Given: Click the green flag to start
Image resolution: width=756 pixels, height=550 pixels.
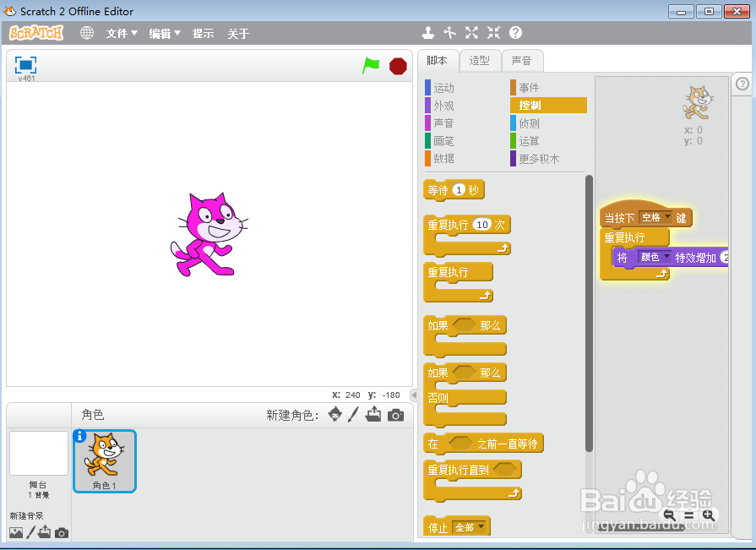Looking at the screenshot, I should tap(371, 66).
